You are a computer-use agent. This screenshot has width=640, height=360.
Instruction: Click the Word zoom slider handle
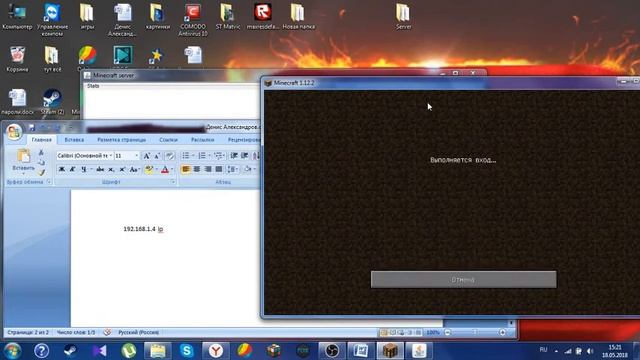click(475, 332)
